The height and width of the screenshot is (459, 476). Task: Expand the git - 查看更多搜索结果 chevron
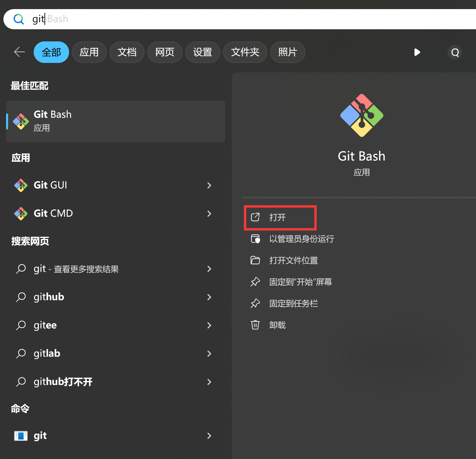click(209, 269)
